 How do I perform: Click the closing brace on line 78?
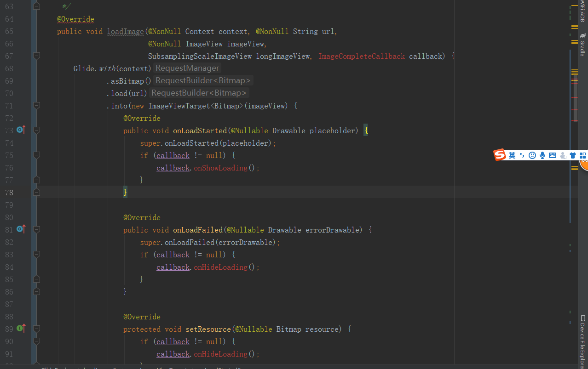tap(125, 192)
